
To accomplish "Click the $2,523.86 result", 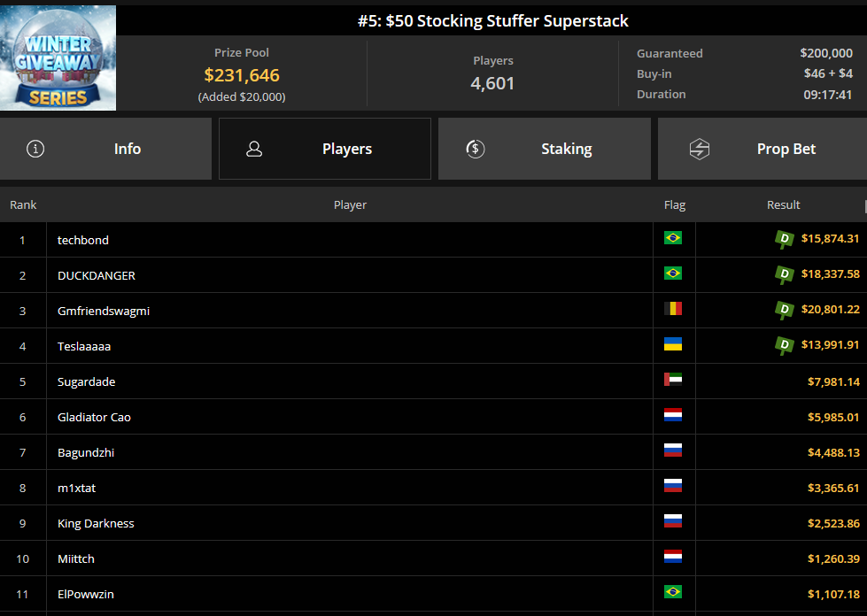I will point(834,523).
